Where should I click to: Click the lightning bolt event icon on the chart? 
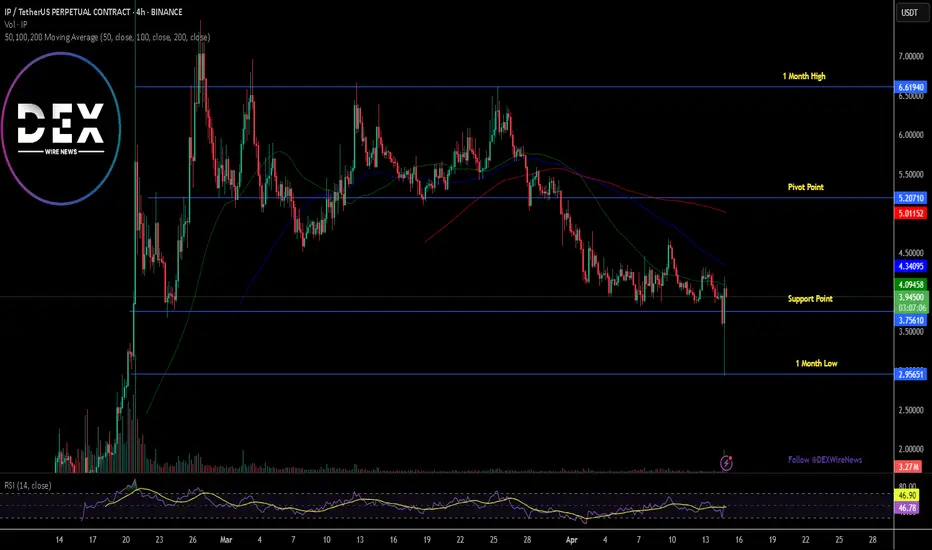point(726,463)
